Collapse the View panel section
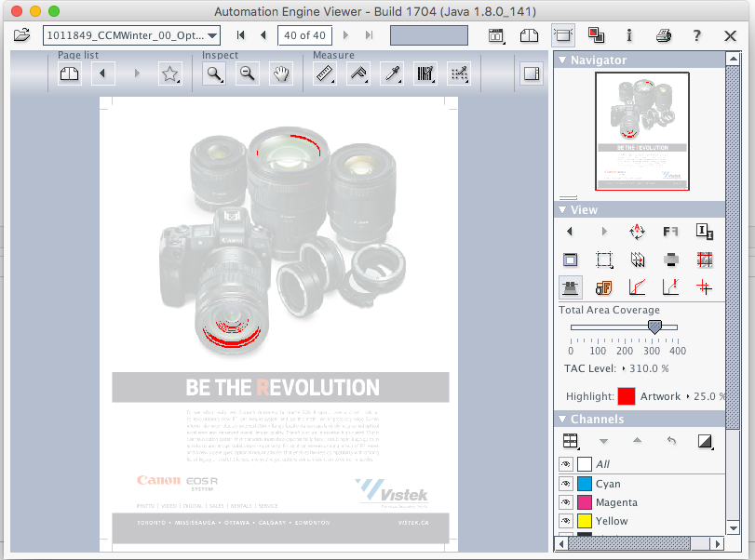Viewport: 755px width, 560px height. 563,209
